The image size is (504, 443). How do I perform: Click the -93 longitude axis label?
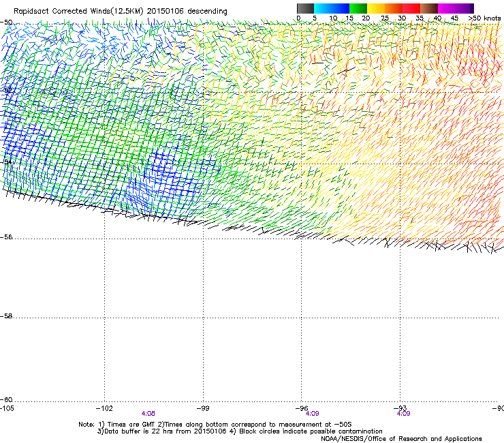[400, 408]
